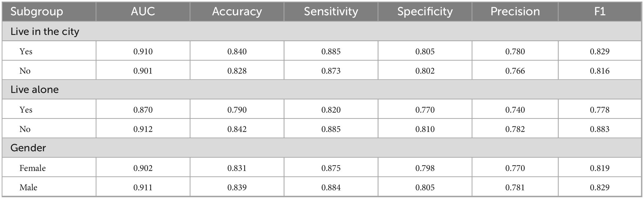Click the F1 column header
Image resolution: width=644 pixels, height=199 pixels.
[x=599, y=12]
